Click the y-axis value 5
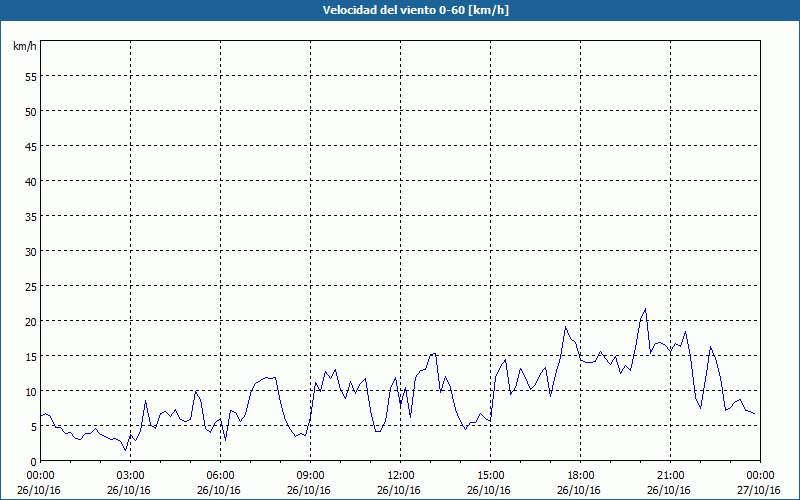Screen dimensions: 800x500 [34, 427]
